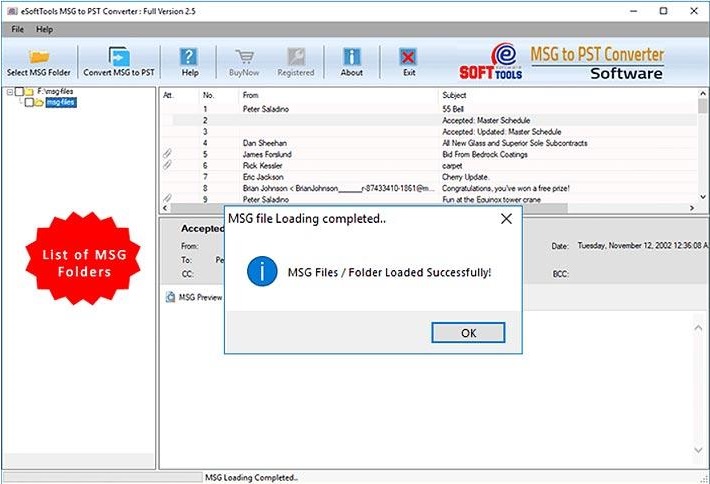710x484 pixels.
Task: Click the email list horizontal scrollbar thumb
Action: click(x=369, y=208)
